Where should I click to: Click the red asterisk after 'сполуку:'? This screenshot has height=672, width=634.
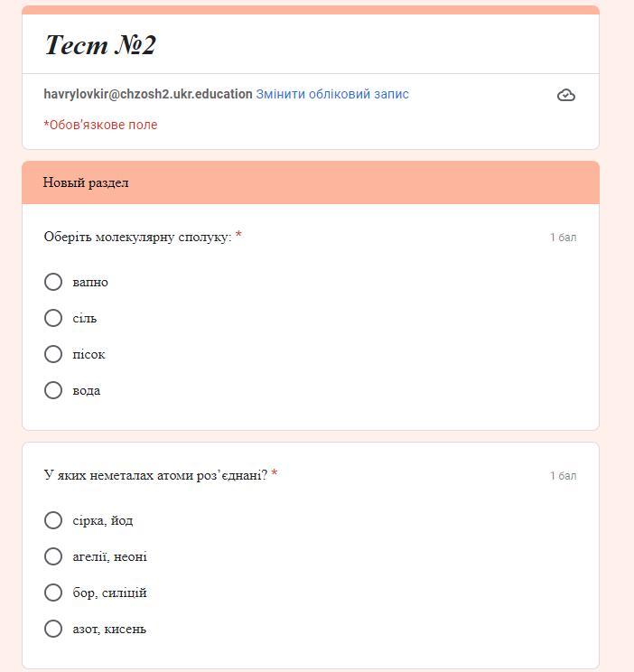point(238,235)
